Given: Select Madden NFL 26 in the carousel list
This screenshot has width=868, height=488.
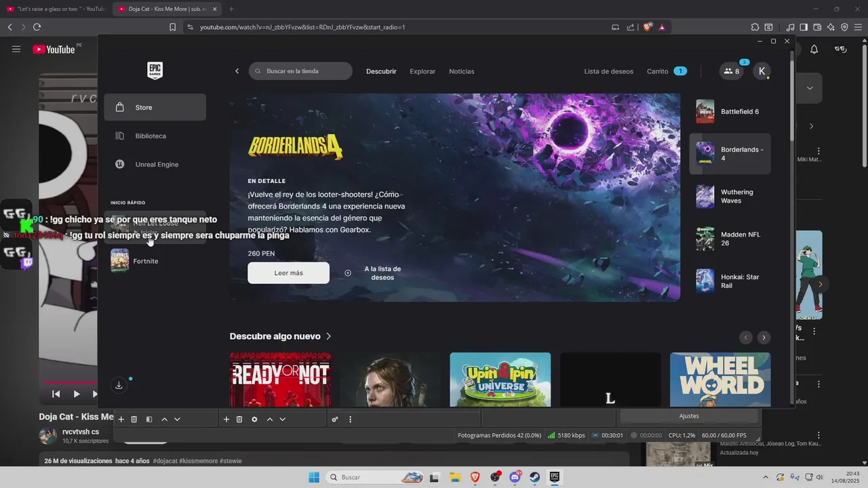Looking at the screenshot, I should click(730, 239).
